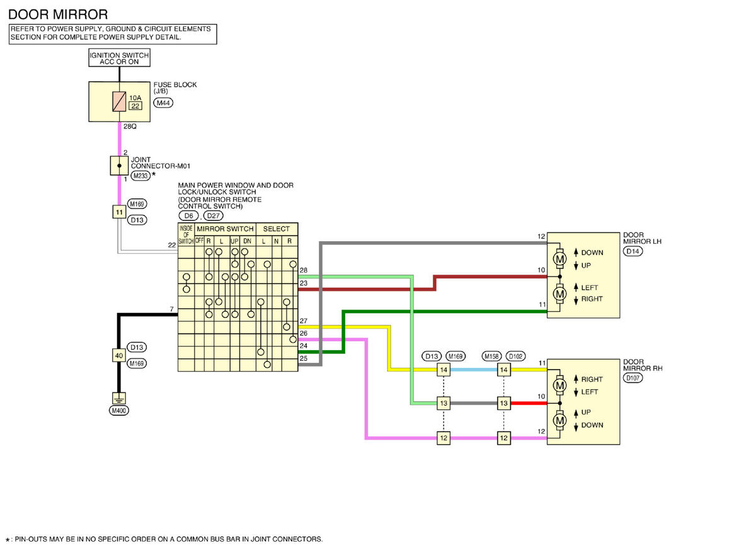Click the MIRROR SWITCH table header

tap(225, 229)
